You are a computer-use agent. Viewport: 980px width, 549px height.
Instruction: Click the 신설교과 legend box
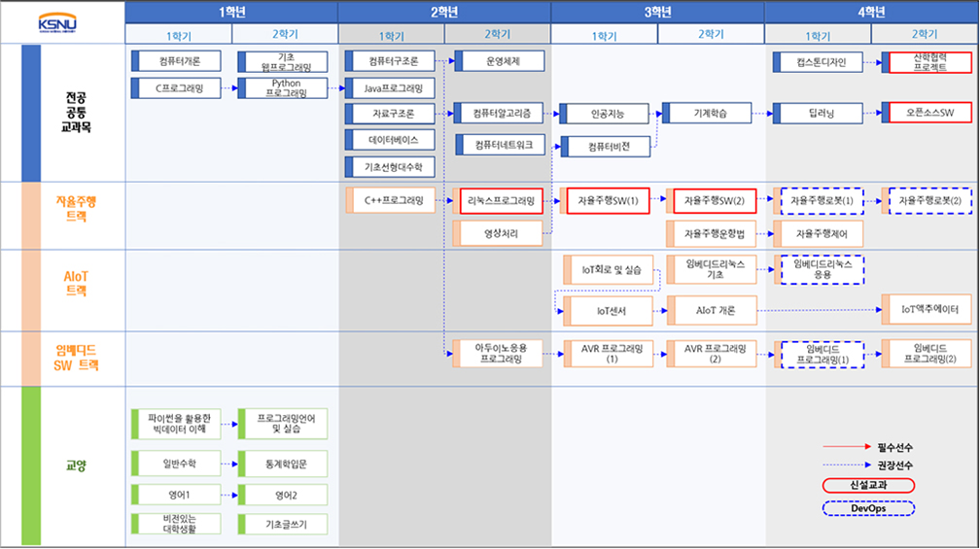tap(867, 485)
